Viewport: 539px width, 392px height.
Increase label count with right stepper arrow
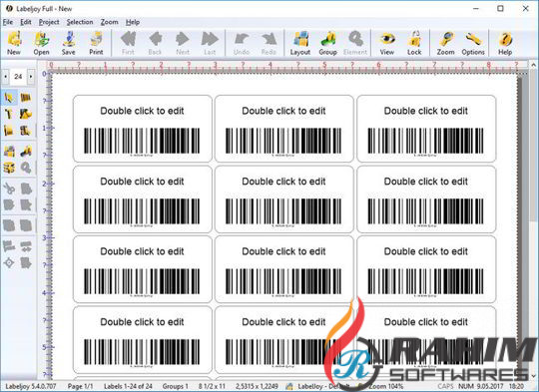click(31, 76)
